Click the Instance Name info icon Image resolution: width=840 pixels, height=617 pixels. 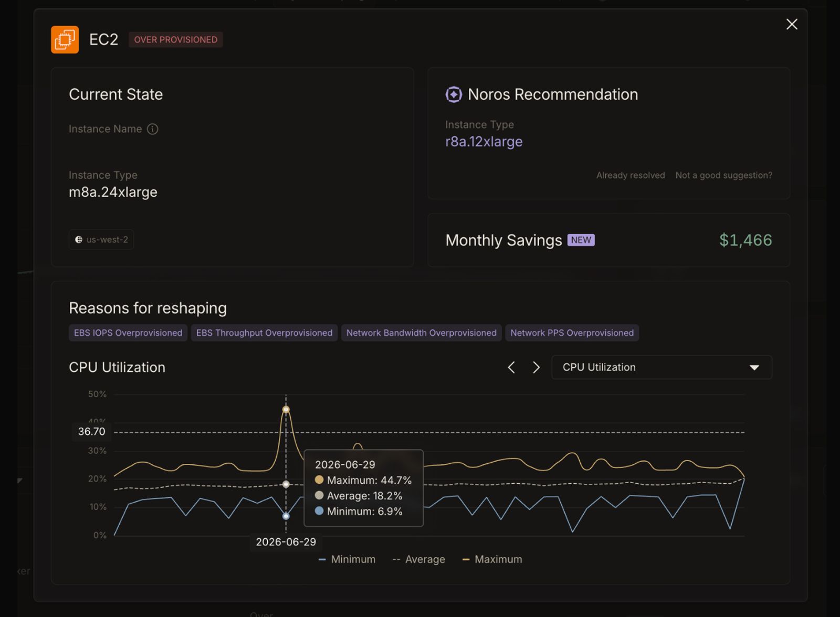point(152,129)
